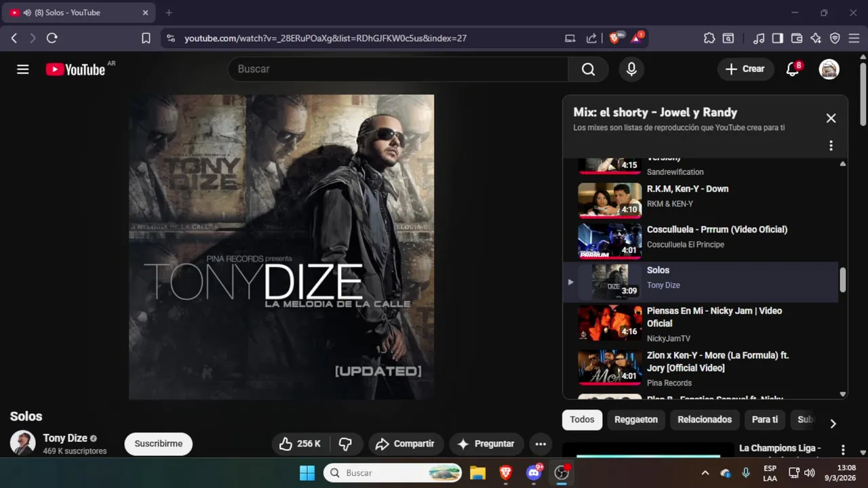Open the Brave Shields lion icon

(616, 39)
